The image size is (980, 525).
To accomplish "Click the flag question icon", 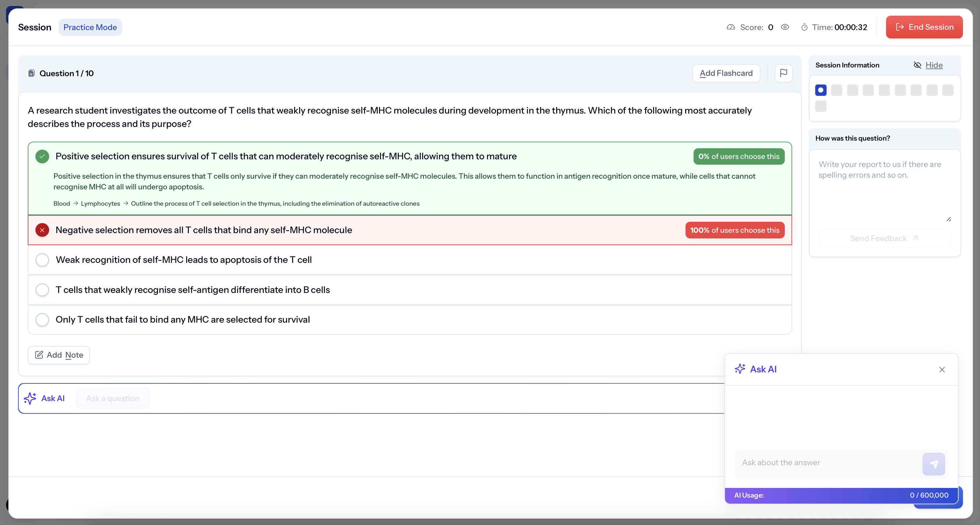I will pos(783,73).
